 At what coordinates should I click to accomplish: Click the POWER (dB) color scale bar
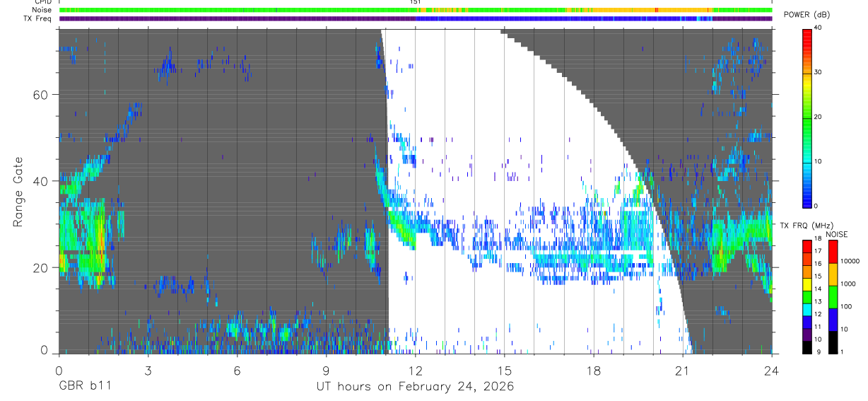click(807, 117)
